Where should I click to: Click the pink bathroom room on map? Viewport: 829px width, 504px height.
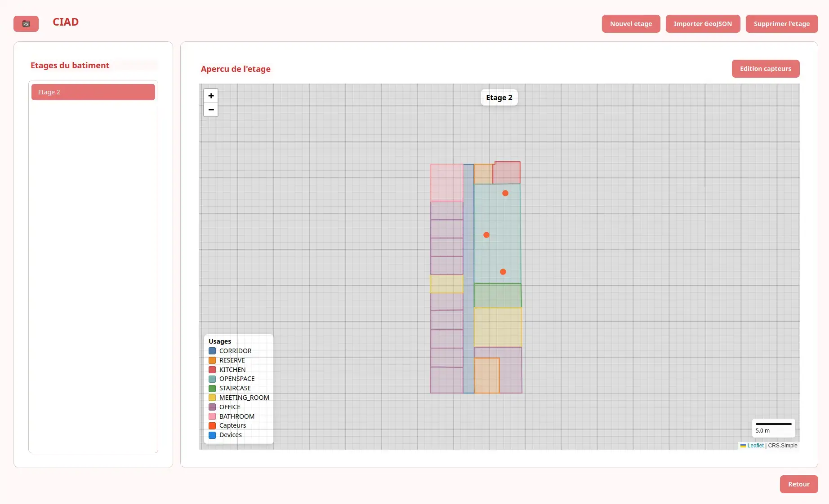[x=446, y=182]
